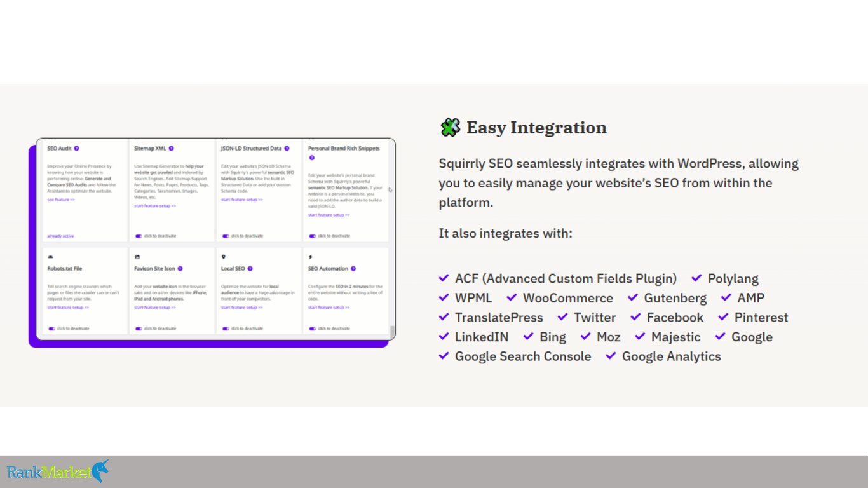Click the SEO Automation card title
Screen dimensions: 868x488
click(x=329, y=269)
